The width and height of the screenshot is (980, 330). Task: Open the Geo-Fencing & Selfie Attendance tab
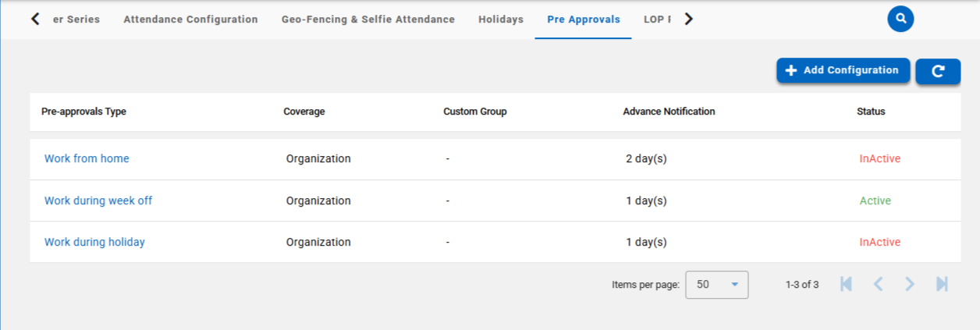[x=368, y=20]
